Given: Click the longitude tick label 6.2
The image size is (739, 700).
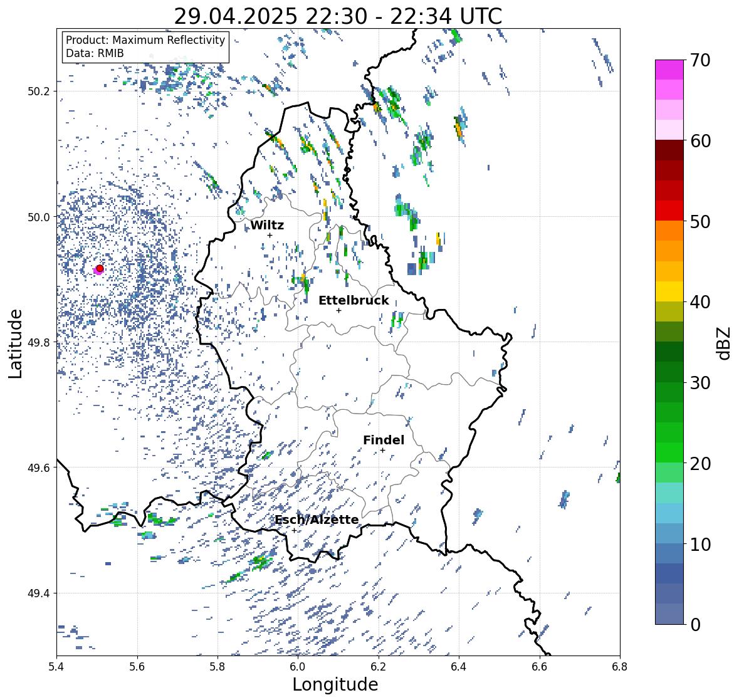Looking at the screenshot, I should tap(379, 666).
